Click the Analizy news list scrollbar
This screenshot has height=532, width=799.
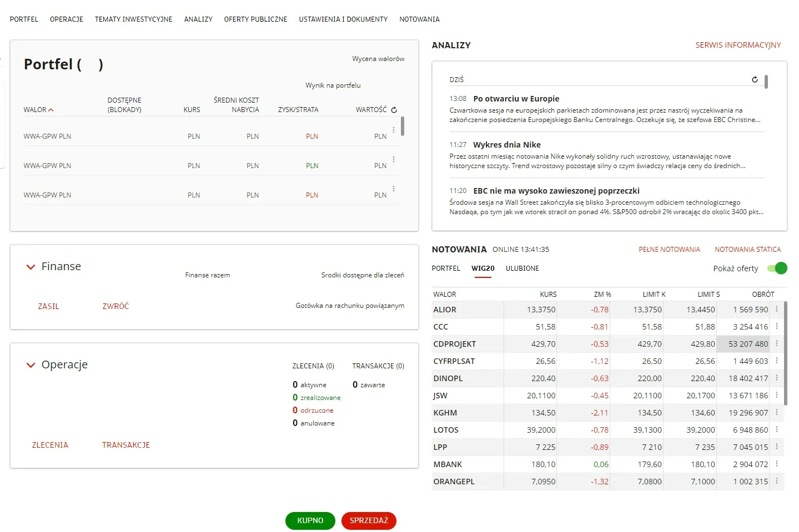coord(766,82)
